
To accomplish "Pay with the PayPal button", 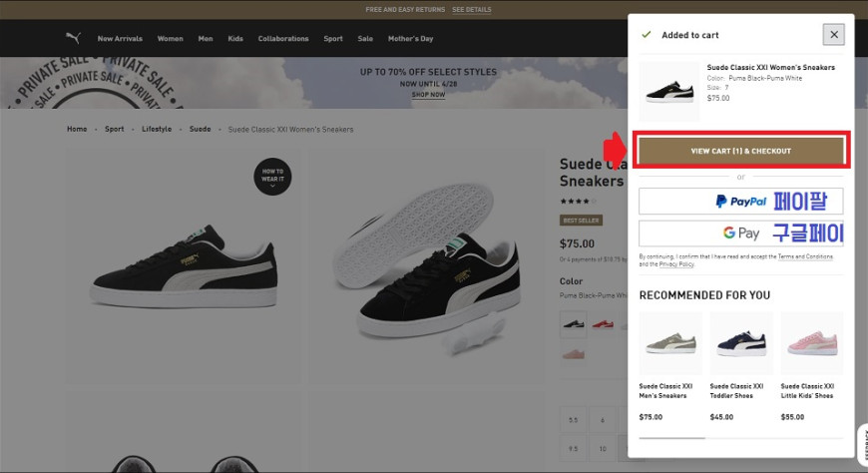I will (x=740, y=201).
